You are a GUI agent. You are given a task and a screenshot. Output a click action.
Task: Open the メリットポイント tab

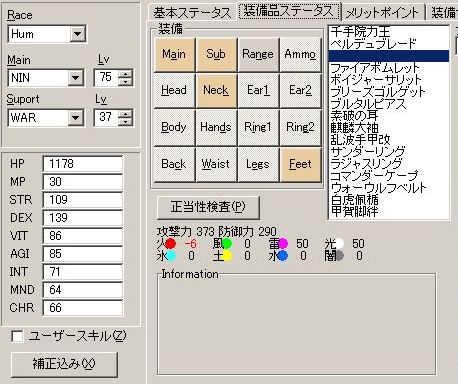[x=382, y=13]
